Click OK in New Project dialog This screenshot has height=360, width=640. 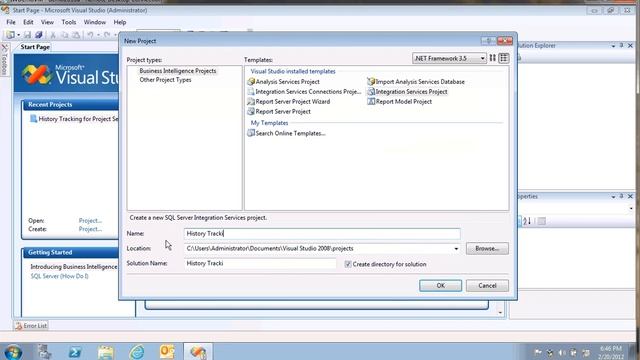[440, 286]
